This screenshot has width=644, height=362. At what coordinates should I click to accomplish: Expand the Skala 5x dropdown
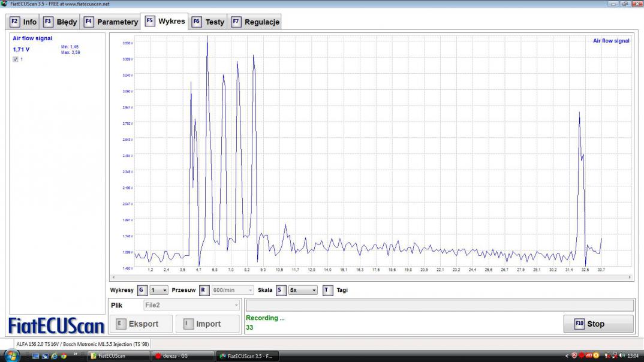[x=303, y=290]
